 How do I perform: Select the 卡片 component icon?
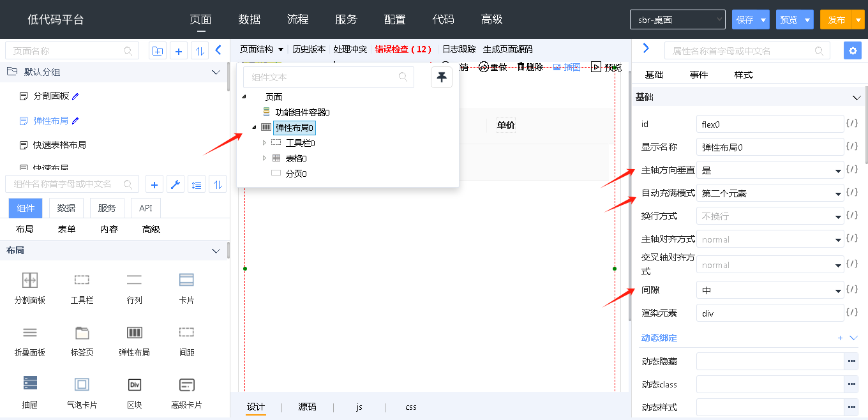point(186,280)
